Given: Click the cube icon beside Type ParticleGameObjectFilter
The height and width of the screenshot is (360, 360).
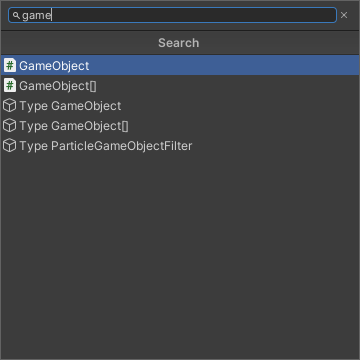Looking at the screenshot, I should point(9,146).
